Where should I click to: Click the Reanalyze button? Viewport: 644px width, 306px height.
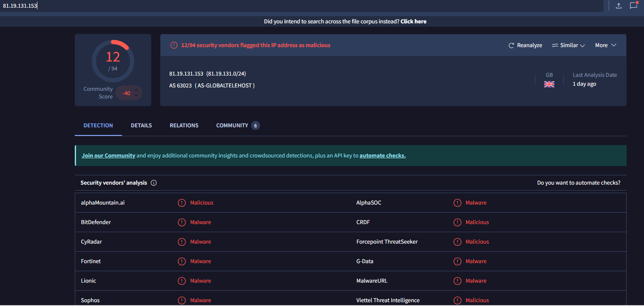coord(525,45)
